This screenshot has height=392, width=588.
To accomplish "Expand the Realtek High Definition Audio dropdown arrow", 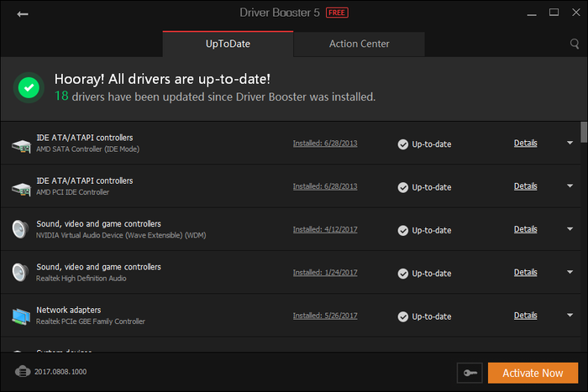I will coord(570,273).
